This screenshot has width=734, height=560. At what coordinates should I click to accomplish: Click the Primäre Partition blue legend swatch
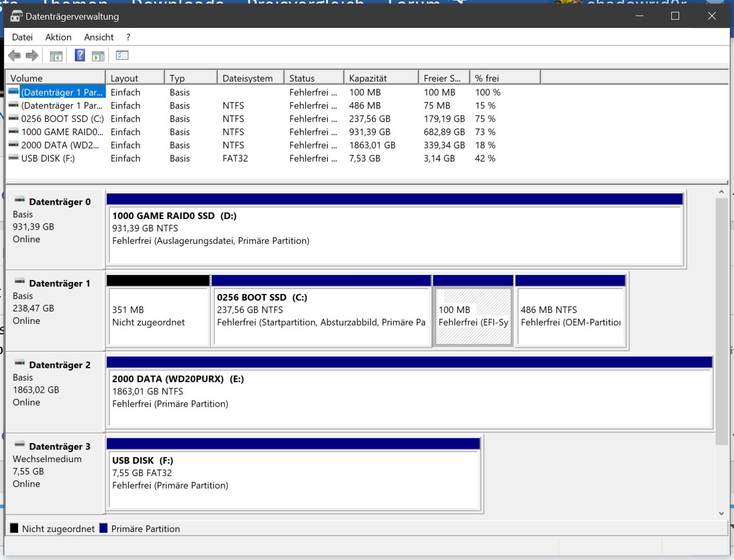(103, 528)
